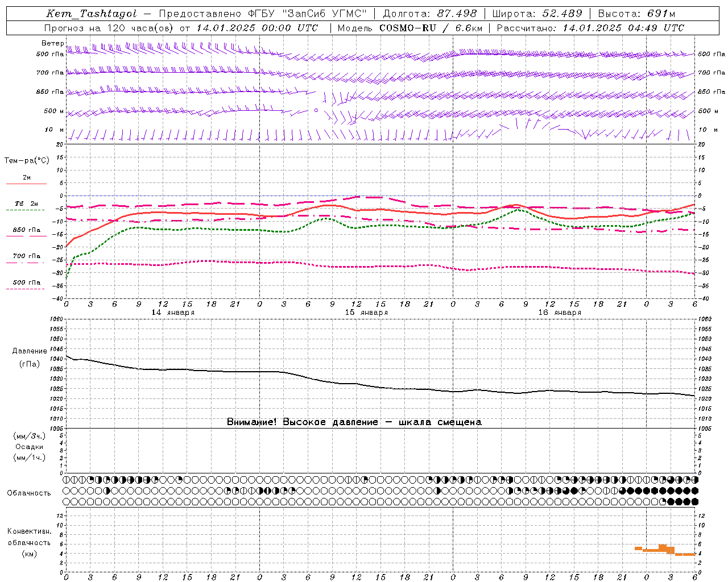This screenshot has height=582, width=728.
Task: Click the computed time 04:49 UTC
Action: tap(656, 28)
